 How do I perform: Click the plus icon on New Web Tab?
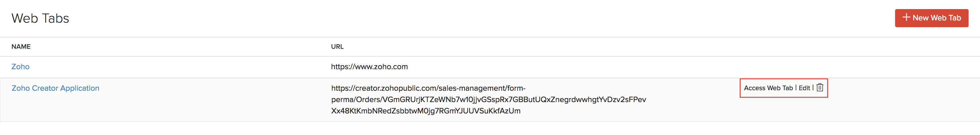point(906,18)
